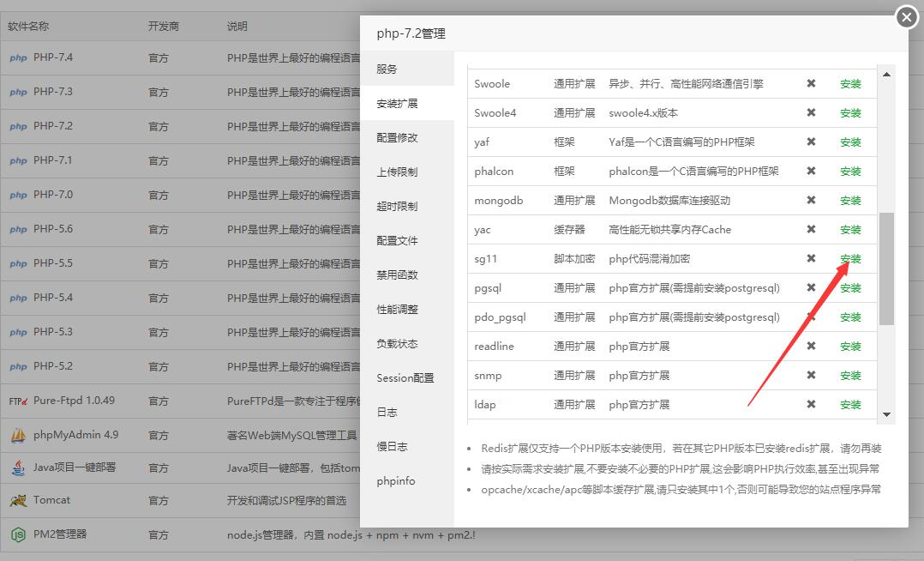Click the X status icon for Swoole
The width and height of the screenshot is (924, 561).
click(812, 83)
